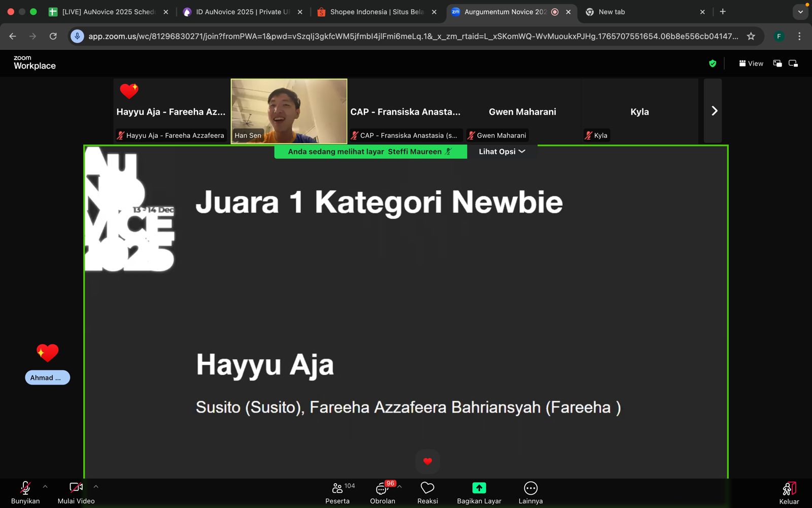The height and width of the screenshot is (508, 812).
Task: Select Han Sen's video thumbnail
Action: [289, 111]
